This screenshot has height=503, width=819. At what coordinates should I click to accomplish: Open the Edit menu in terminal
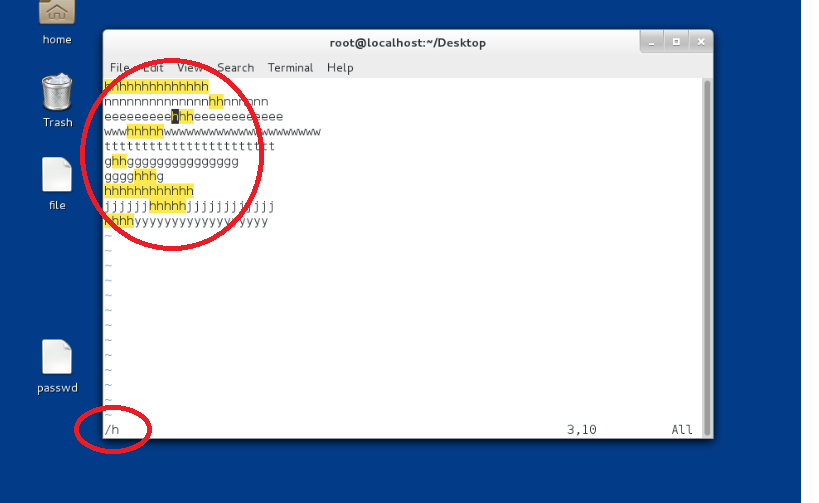tap(153, 68)
